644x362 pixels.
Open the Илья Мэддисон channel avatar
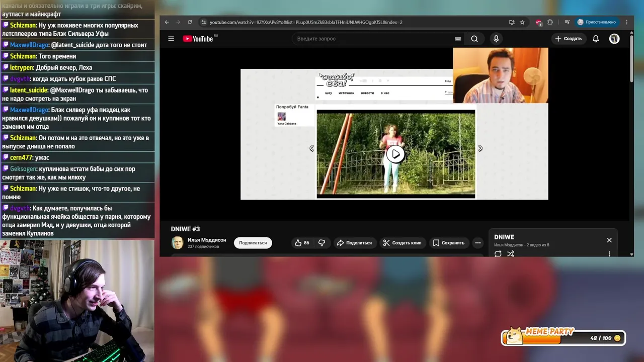pyautogui.click(x=177, y=243)
